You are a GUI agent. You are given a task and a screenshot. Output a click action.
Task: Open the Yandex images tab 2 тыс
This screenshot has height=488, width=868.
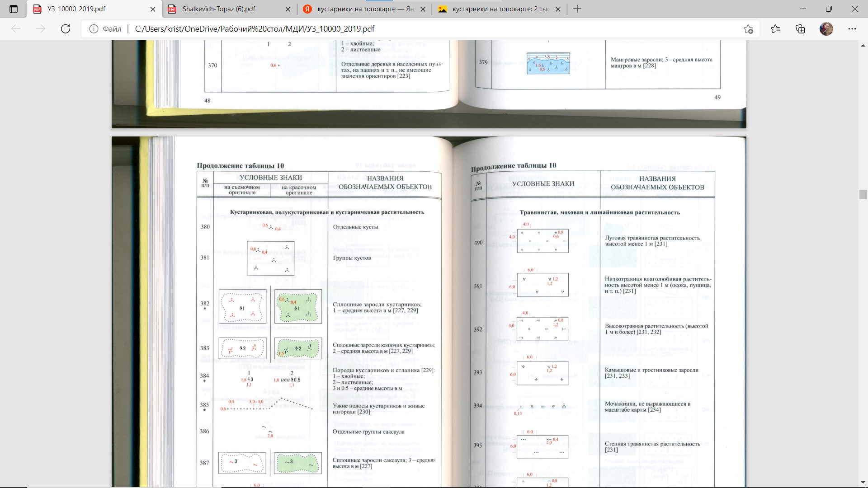tap(499, 9)
